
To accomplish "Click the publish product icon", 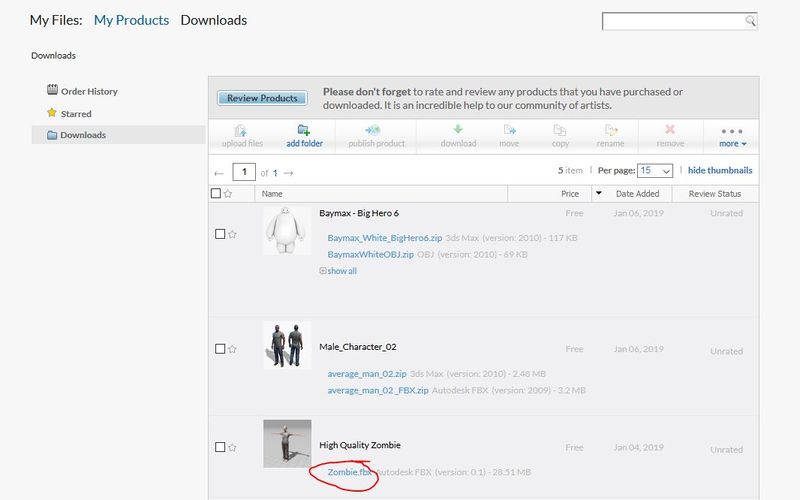I will coord(373,130).
